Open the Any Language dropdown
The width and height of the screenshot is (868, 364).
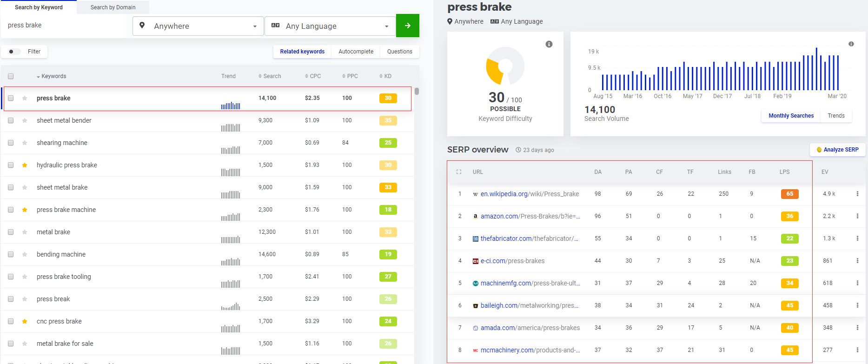click(x=330, y=26)
